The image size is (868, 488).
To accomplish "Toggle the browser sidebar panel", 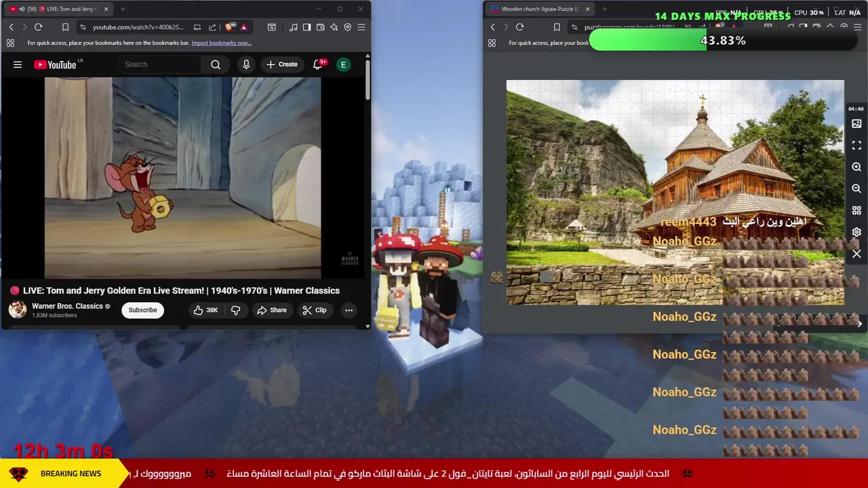I will click(x=307, y=27).
